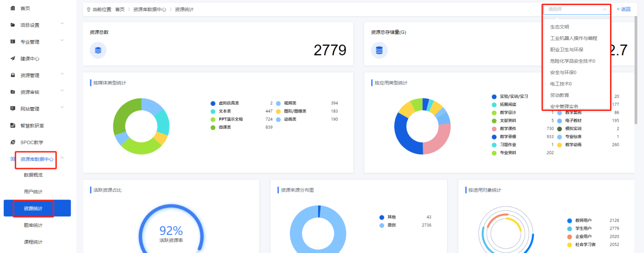Click the 返回 back link
This screenshot has height=253, width=644.
coord(624,9)
